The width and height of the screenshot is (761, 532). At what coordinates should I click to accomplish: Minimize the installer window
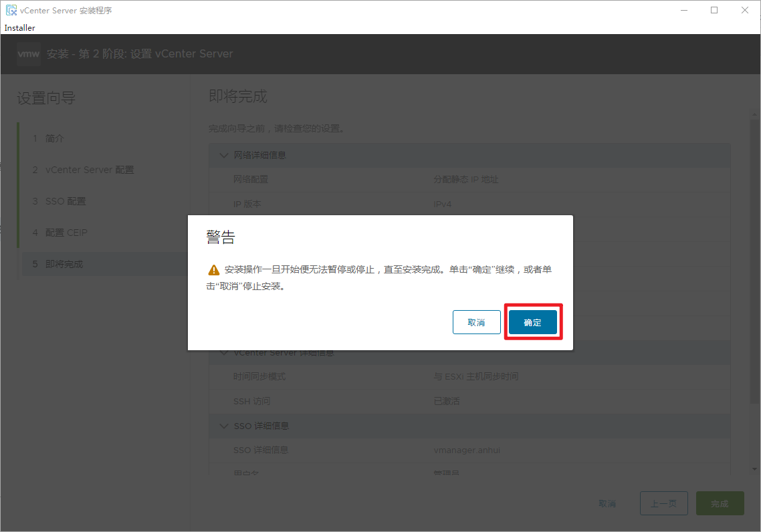pos(683,10)
